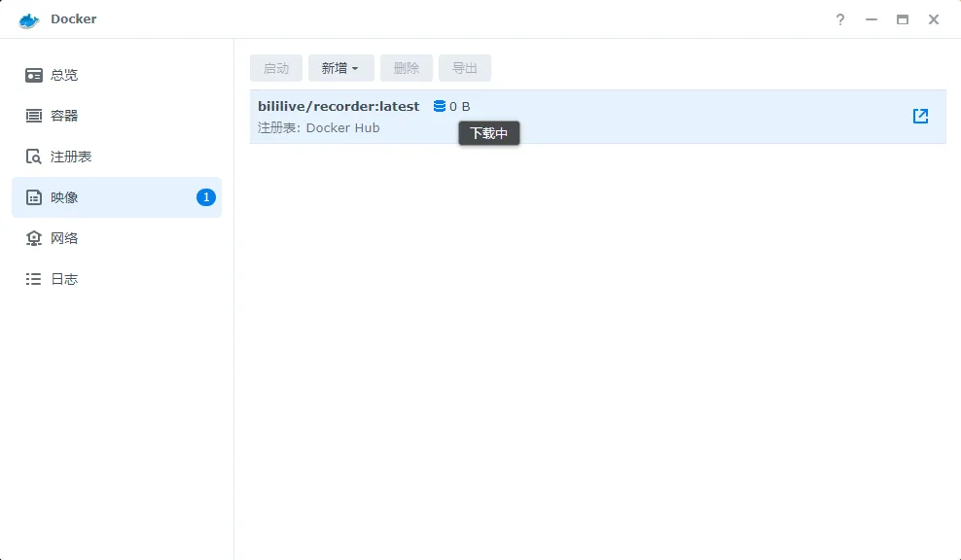Screen dimensions: 961x560
Task: Click the 0 B size value
Action: coord(460,107)
